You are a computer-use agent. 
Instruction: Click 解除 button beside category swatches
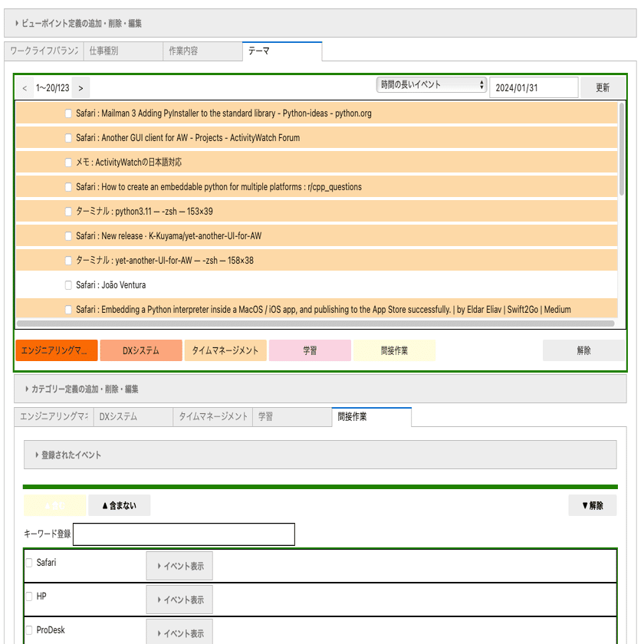point(583,350)
